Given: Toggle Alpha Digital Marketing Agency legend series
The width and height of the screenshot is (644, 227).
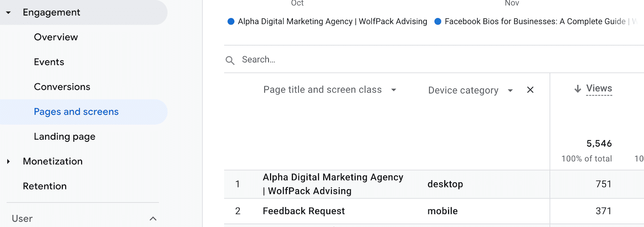Looking at the screenshot, I should 332,21.
